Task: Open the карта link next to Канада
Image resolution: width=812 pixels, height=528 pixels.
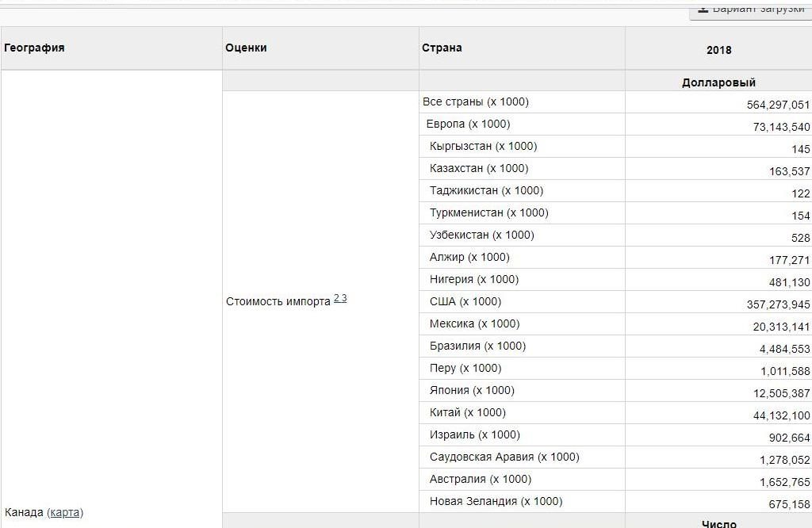Action: tap(65, 512)
